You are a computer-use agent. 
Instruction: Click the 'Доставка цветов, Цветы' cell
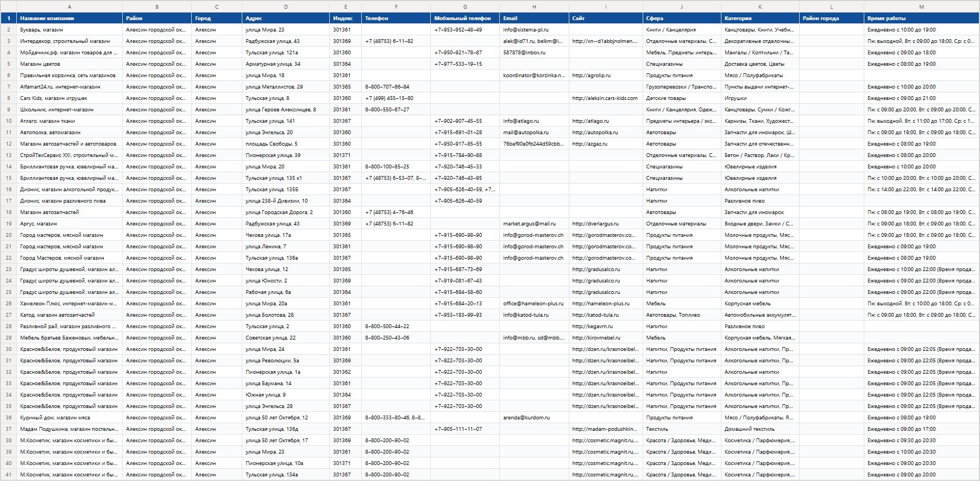pyautogui.click(x=760, y=64)
